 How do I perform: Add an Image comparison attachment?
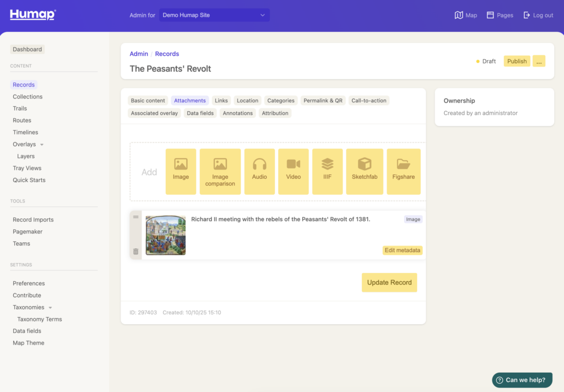tap(220, 171)
